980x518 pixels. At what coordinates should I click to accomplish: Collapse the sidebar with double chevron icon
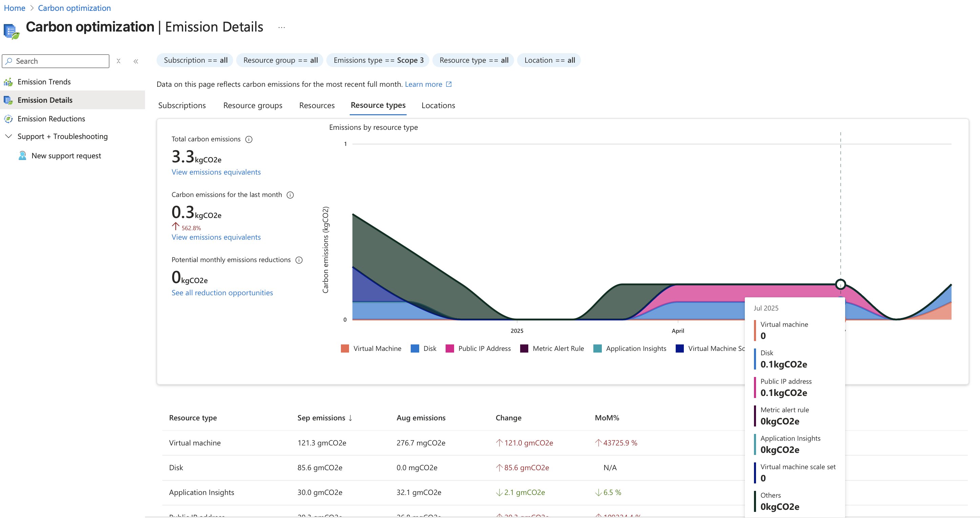click(136, 61)
